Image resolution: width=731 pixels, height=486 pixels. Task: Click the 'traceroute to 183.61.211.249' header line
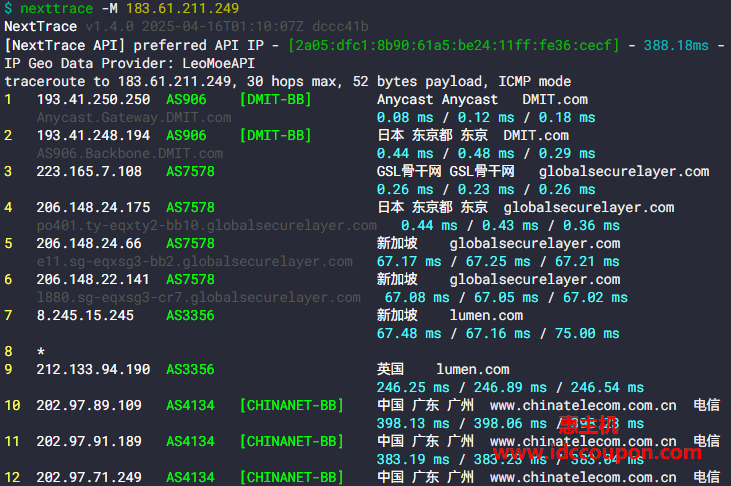pos(287,82)
